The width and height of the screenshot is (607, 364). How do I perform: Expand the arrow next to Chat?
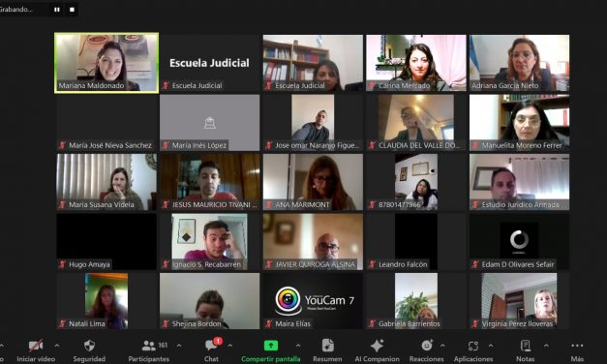230,345
